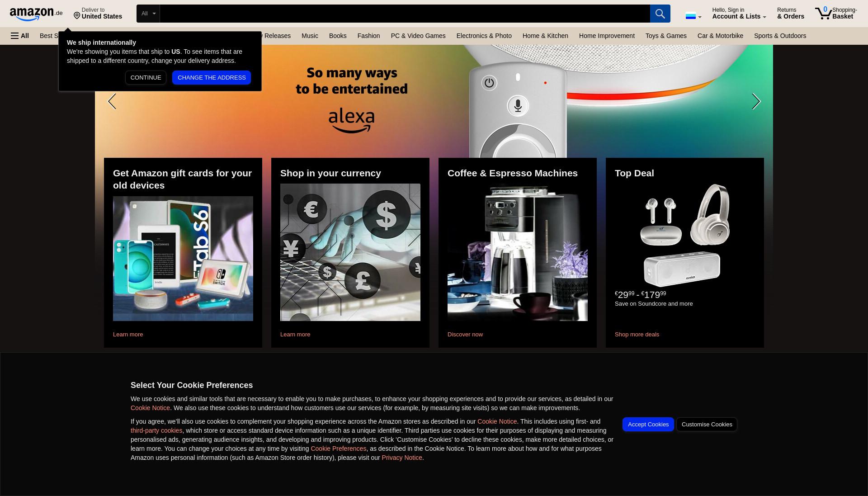Open the coffee machine image
This screenshot has width=868, height=496.
pyautogui.click(x=518, y=252)
